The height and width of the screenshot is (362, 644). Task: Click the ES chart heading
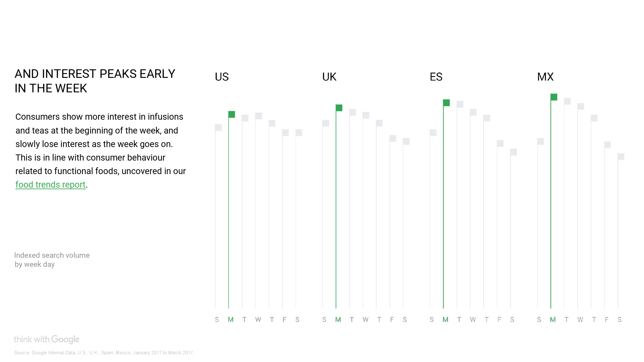pos(436,77)
